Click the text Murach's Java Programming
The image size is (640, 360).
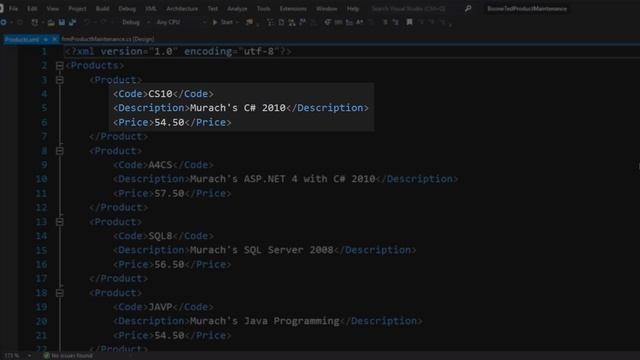pyautogui.click(x=264, y=321)
